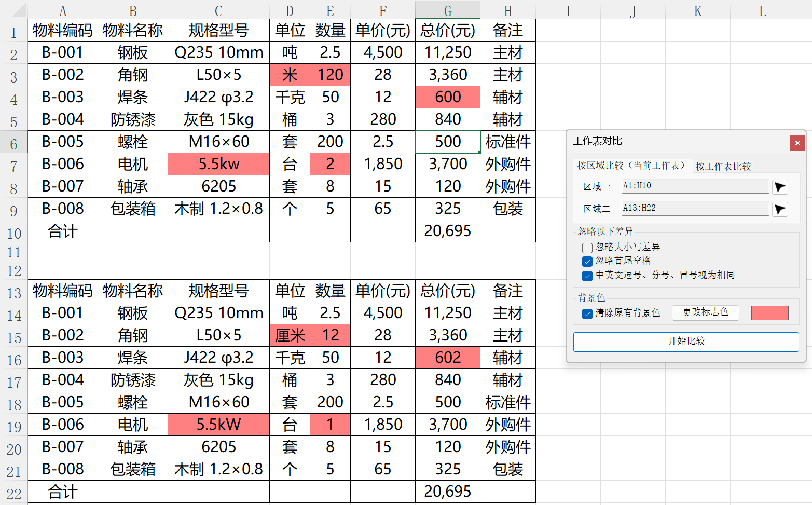Click the range picker arrow for 区域一
Screen dimensions: 812x505
click(x=780, y=187)
